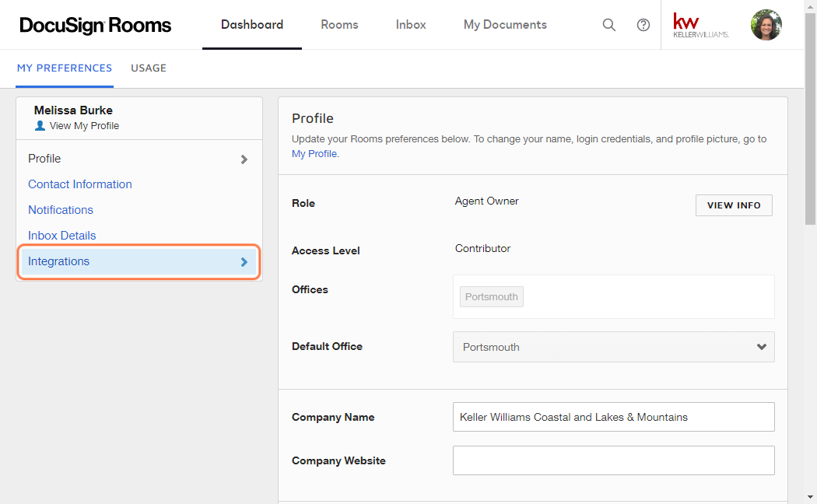
Task: Open the user avatar photo menu
Action: pos(766,24)
